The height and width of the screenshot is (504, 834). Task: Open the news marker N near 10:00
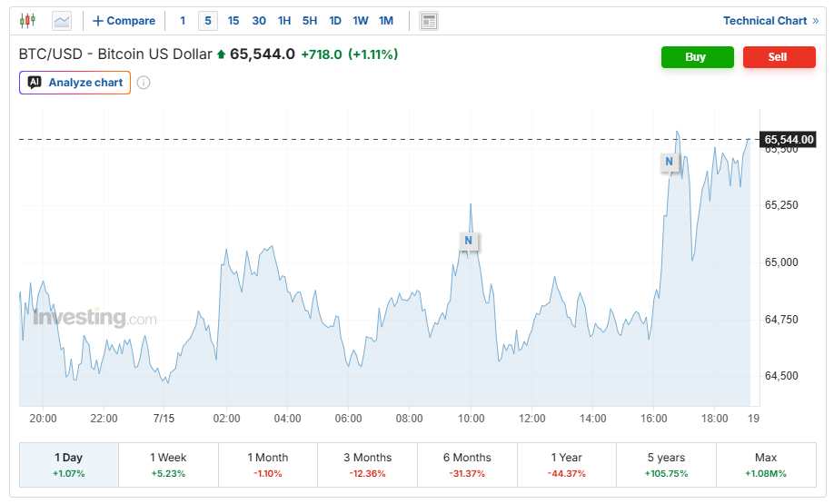click(468, 241)
